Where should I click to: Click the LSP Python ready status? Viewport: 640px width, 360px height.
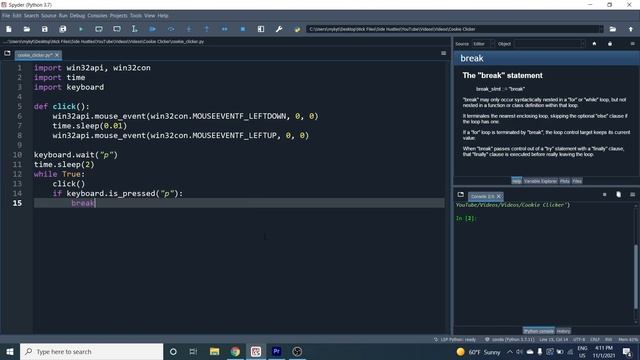click(x=455, y=339)
